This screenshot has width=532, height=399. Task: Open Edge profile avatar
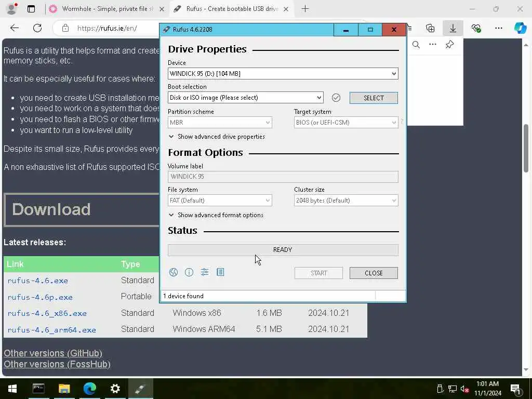point(12,9)
